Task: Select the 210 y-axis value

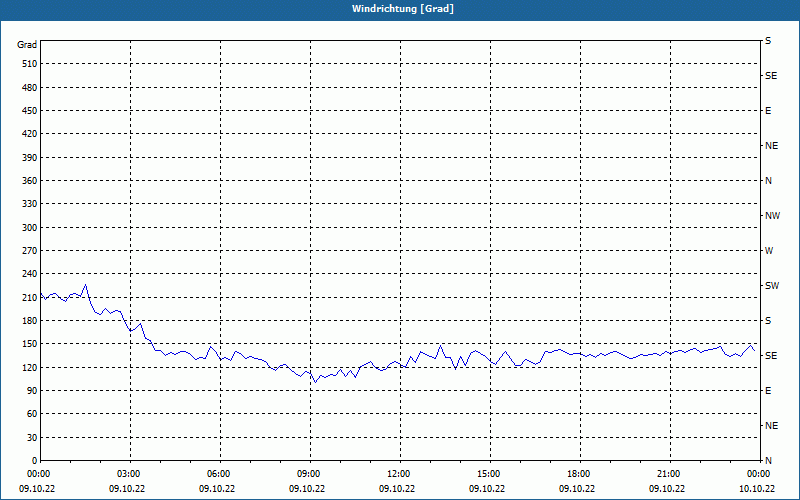Action: [30, 297]
